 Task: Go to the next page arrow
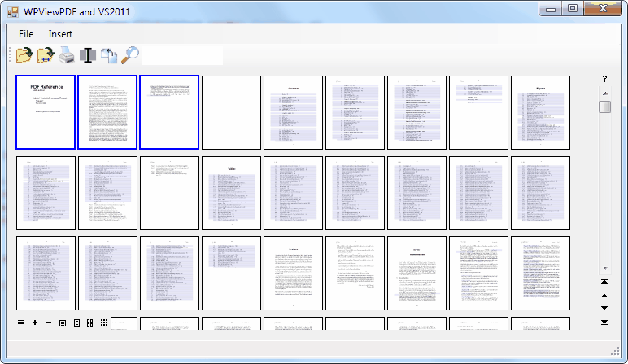(x=604, y=308)
